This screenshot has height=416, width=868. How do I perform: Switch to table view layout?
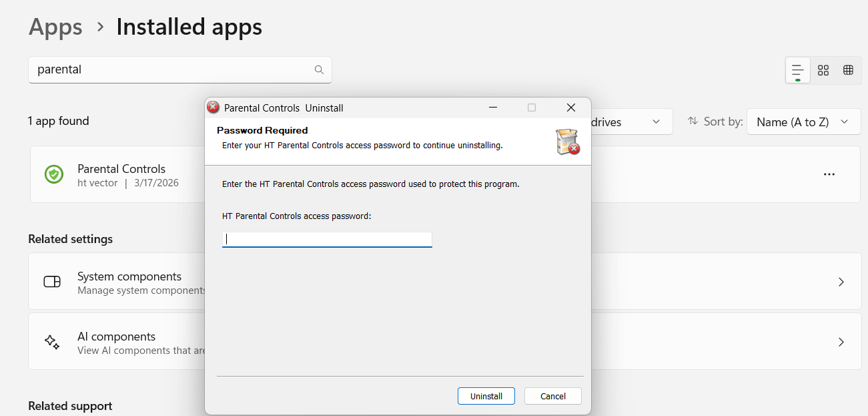click(848, 69)
